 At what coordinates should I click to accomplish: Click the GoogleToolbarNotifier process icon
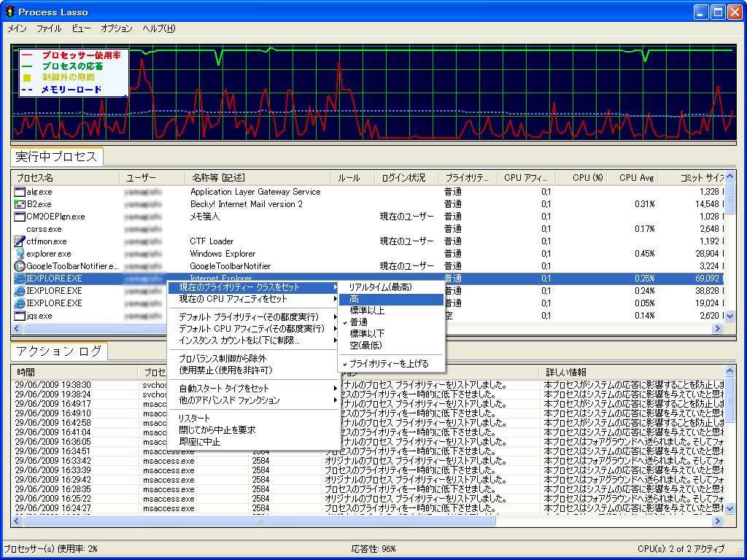20,266
